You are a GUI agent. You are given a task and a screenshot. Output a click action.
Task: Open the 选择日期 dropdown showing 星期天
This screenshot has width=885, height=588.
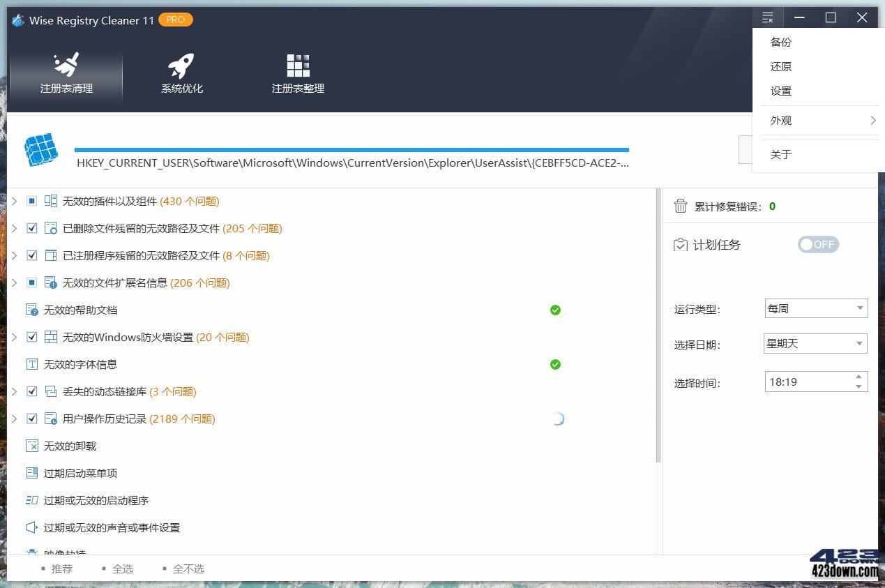pyautogui.click(x=816, y=343)
